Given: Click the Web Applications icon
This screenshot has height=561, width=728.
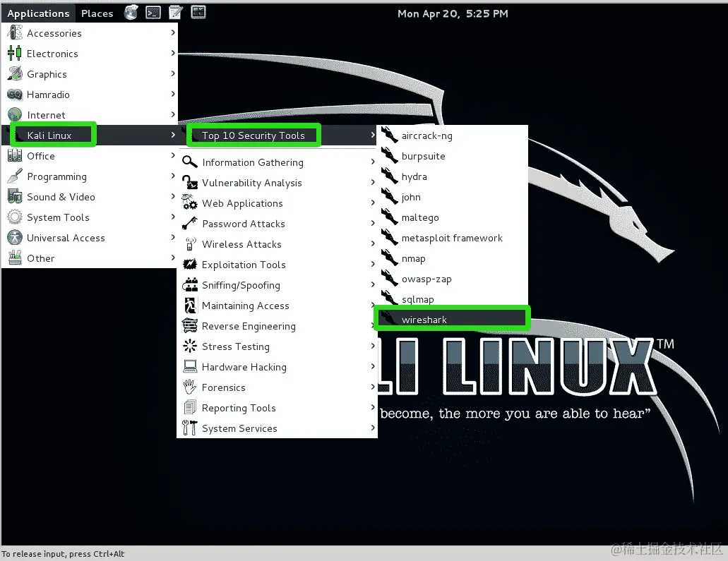Looking at the screenshot, I should click(x=189, y=203).
